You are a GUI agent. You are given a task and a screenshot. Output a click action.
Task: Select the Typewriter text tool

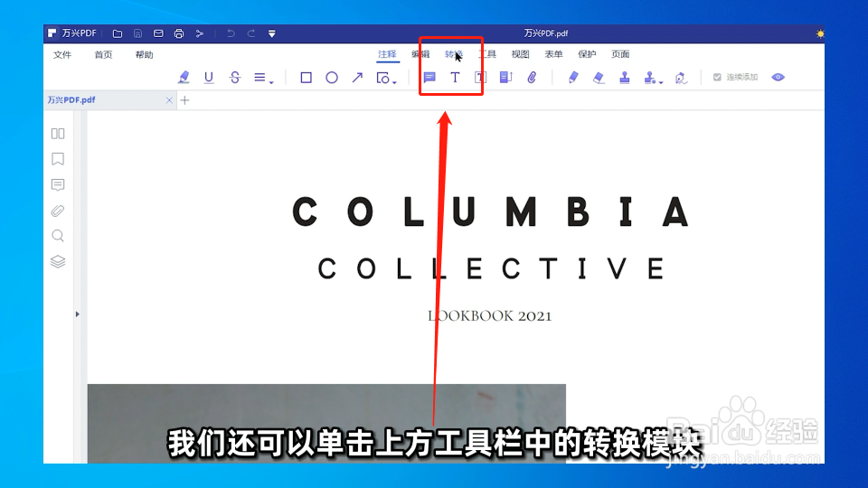455,78
